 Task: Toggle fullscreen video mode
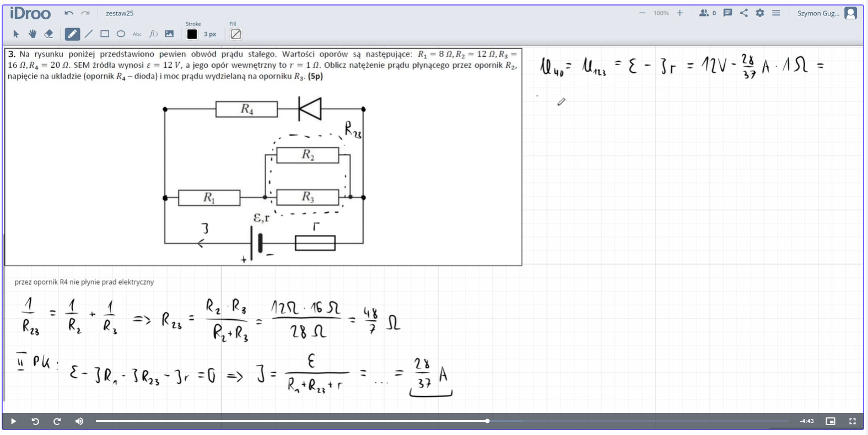(852, 421)
